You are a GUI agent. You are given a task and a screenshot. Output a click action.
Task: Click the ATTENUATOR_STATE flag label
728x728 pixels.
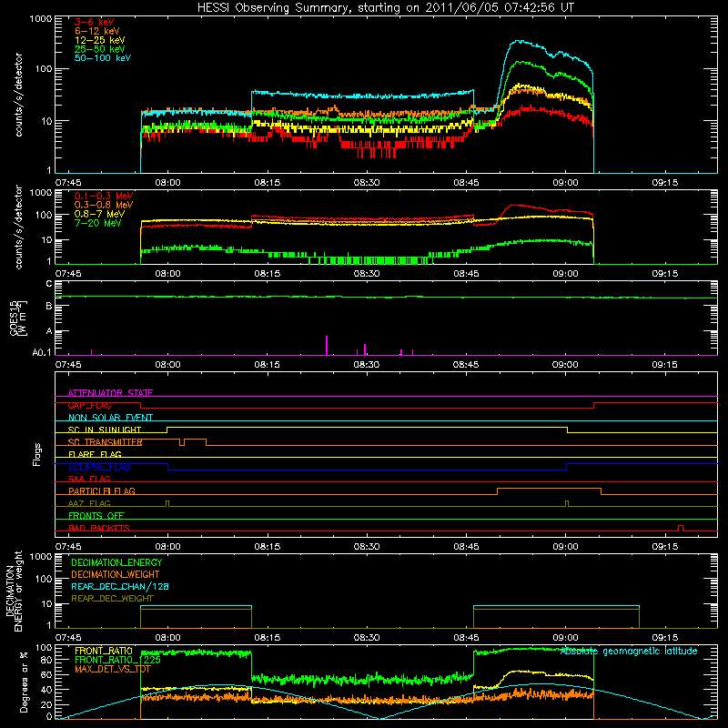(110, 393)
